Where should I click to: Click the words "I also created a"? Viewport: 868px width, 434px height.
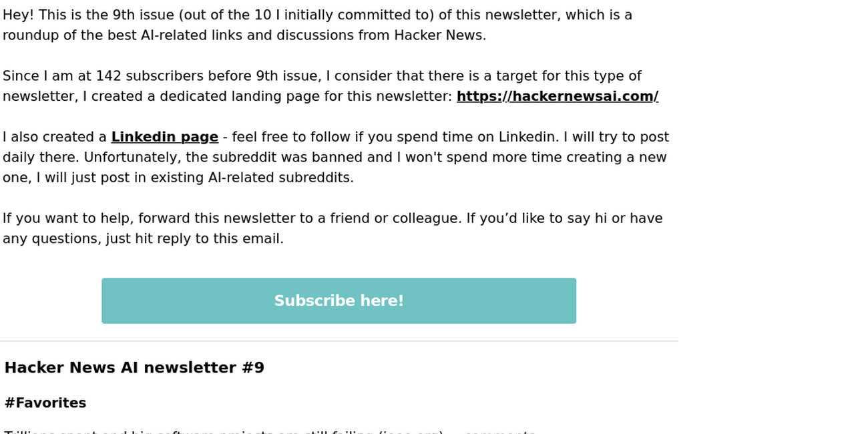coord(55,138)
